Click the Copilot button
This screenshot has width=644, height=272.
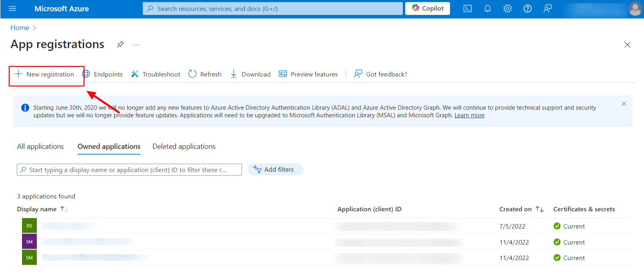428,8
